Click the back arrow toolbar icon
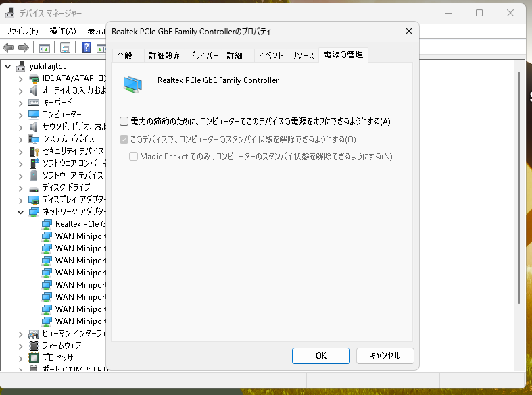This screenshot has width=532, height=395. click(8, 47)
